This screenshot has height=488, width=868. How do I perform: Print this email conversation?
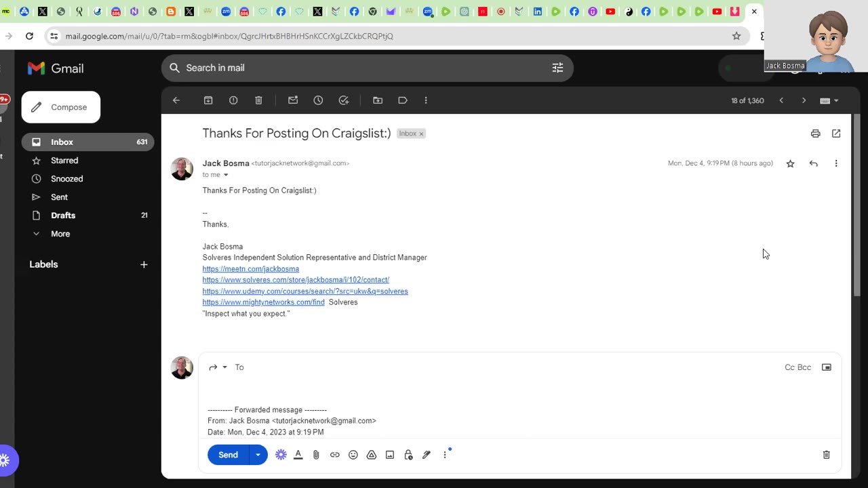click(x=815, y=134)
